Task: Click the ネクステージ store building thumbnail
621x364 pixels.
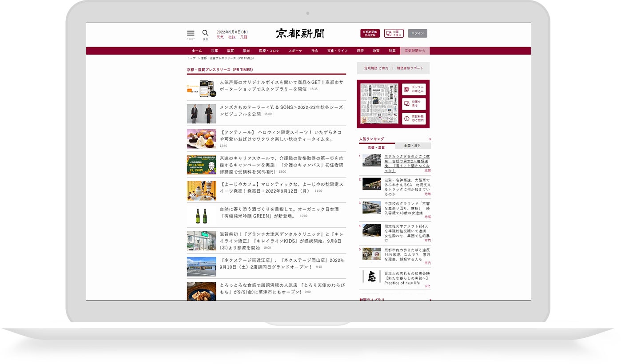Action: tap(201, 267)
